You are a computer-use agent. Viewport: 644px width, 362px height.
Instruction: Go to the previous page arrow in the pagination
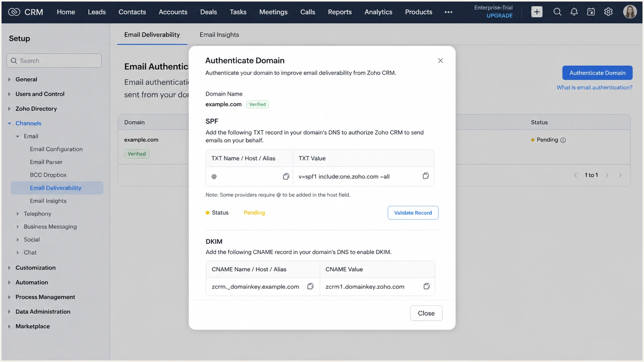575,175
